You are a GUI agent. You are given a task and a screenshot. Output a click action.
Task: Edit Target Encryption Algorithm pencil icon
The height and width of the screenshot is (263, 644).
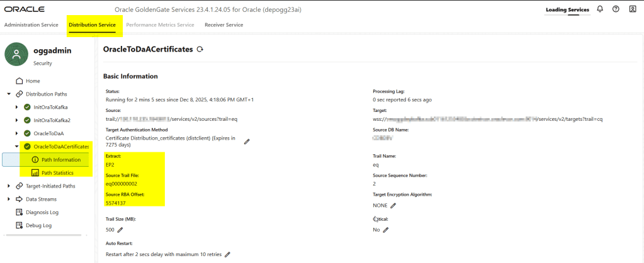(x=393, y=205)
